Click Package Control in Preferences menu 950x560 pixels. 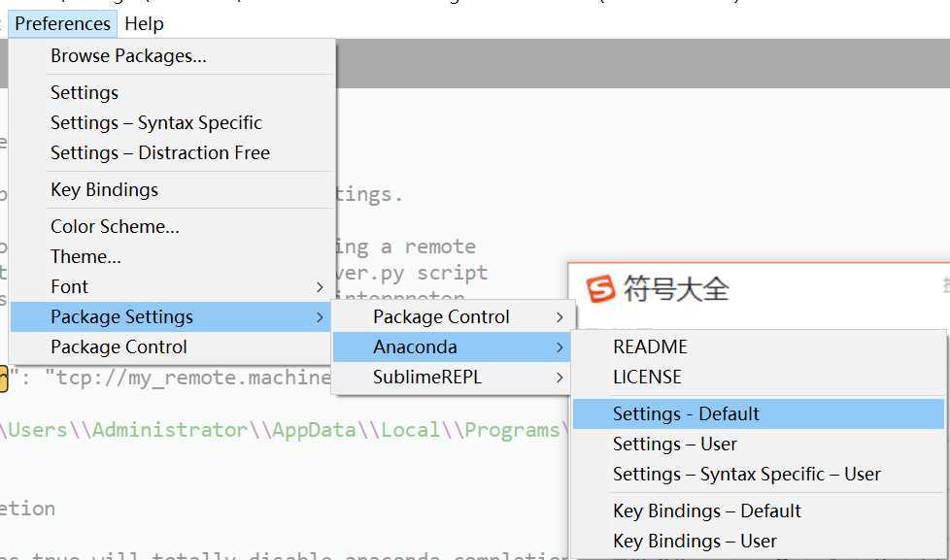coord(172,346)
